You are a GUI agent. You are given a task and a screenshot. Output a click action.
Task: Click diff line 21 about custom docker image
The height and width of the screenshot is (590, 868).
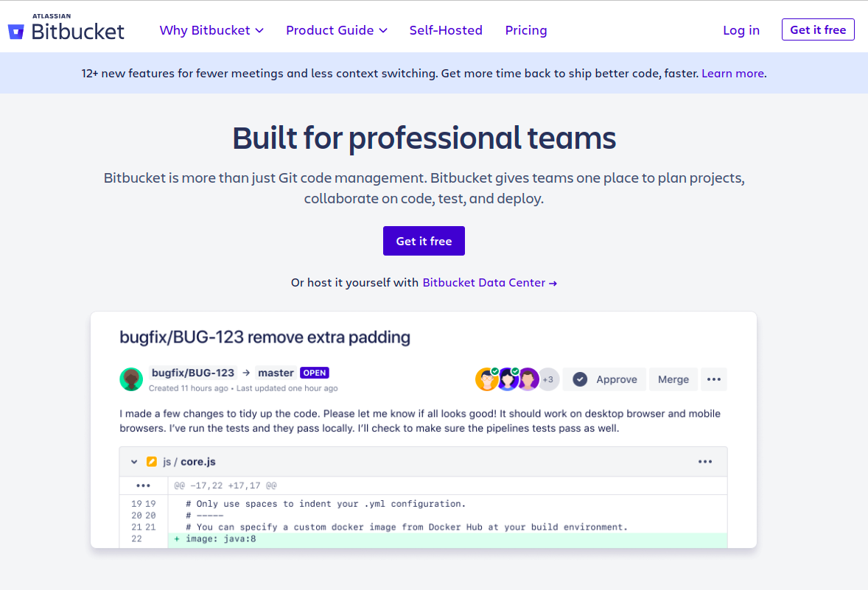coord(407,527)
